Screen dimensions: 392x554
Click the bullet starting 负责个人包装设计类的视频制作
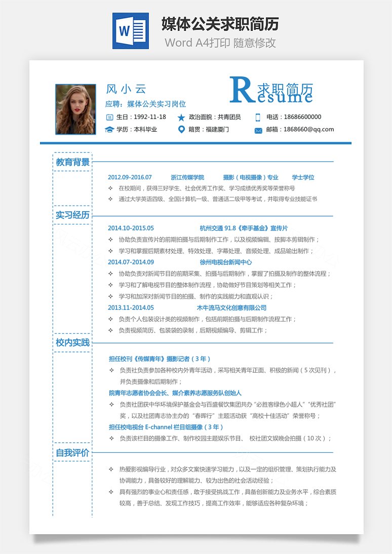click(203, 319)
